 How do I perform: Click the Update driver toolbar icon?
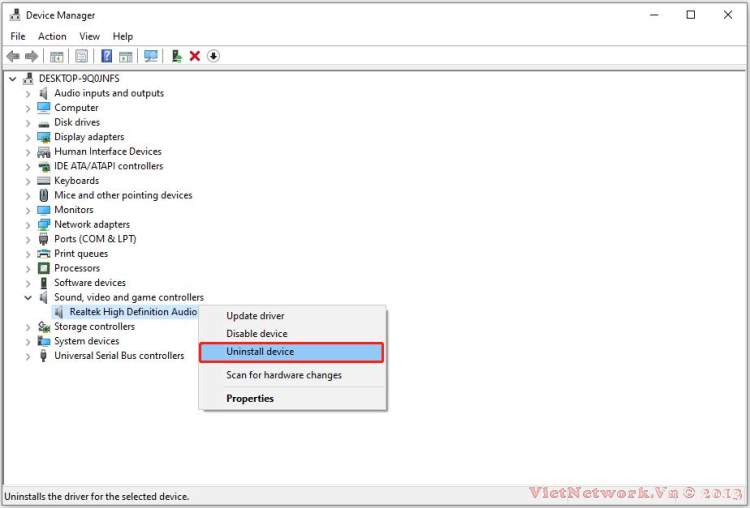tap(176, 56)
